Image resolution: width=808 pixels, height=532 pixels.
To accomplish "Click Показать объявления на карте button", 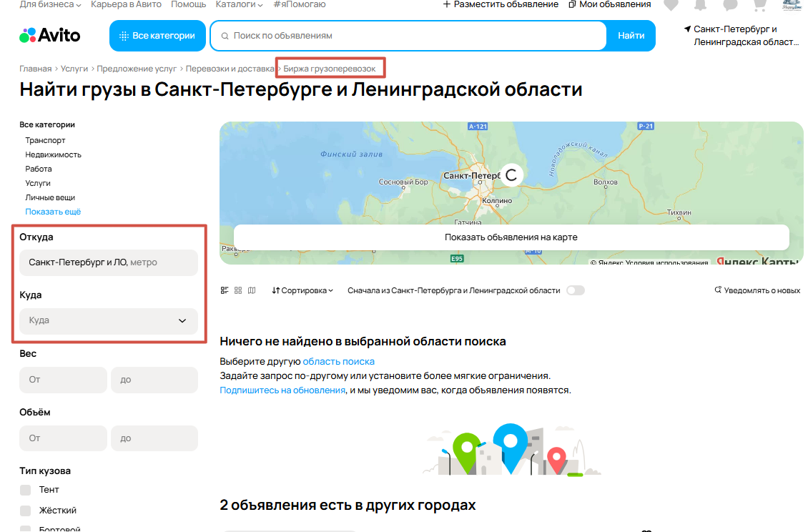I will pyautogui.click(x=511, y=237).
